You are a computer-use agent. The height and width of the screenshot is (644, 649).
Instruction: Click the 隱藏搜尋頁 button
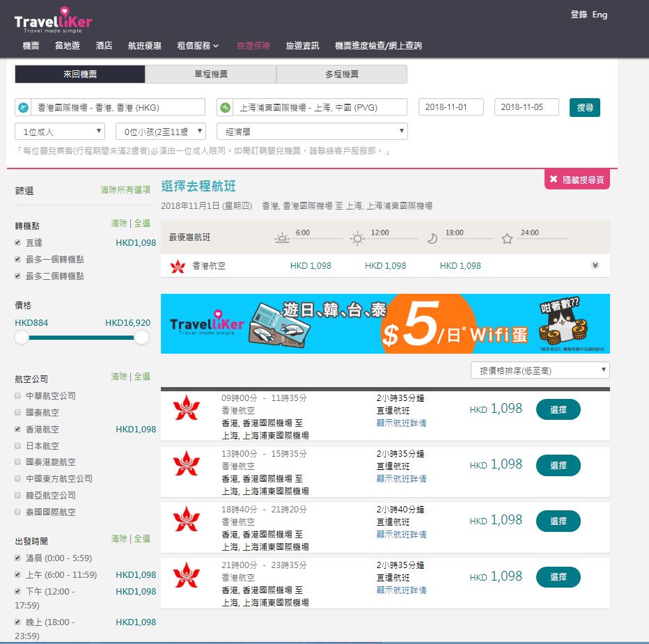[577, 180]
